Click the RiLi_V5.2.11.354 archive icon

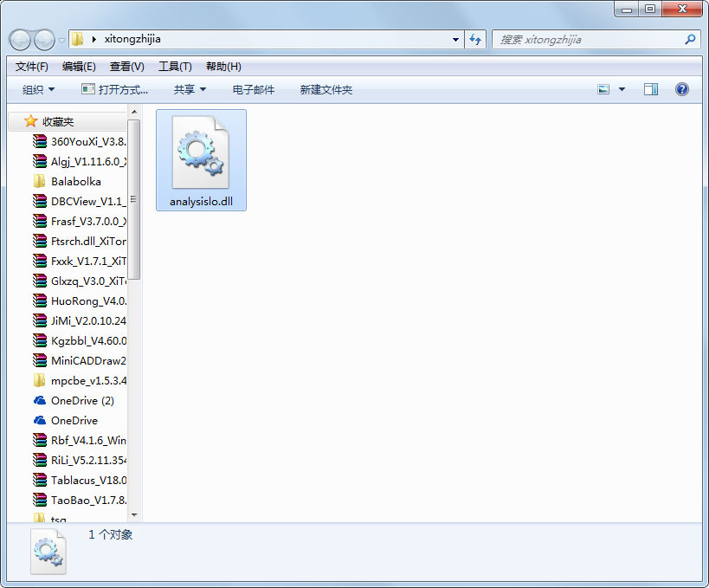[x=40, y=460]
